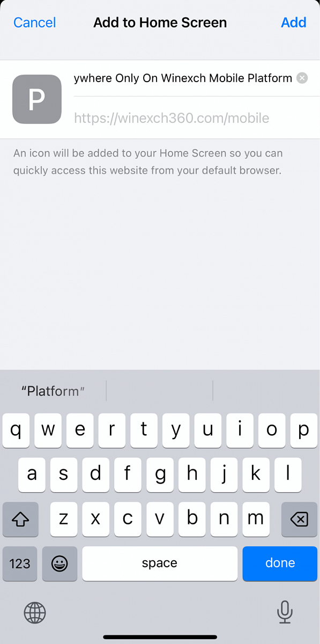Add the shortcut to Home Screen
This screenshot has height=644, width=320.
coord(294,23)
